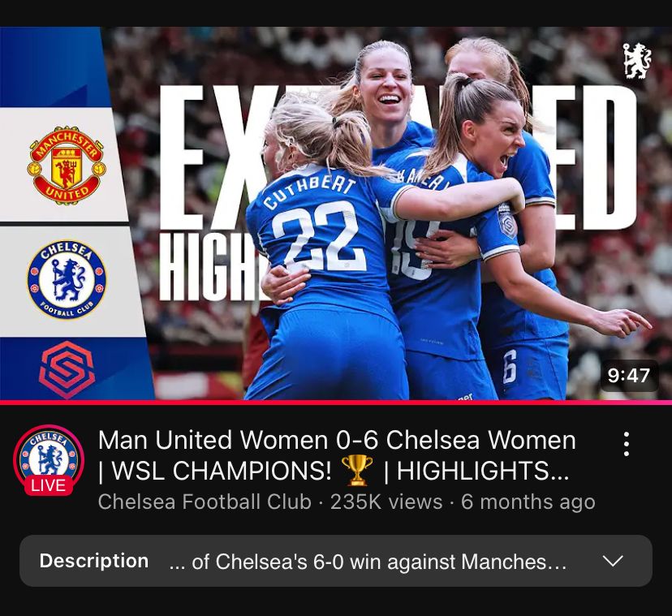
Task: Click the white Chelsea lion watermark
Action: click(636, 60)
